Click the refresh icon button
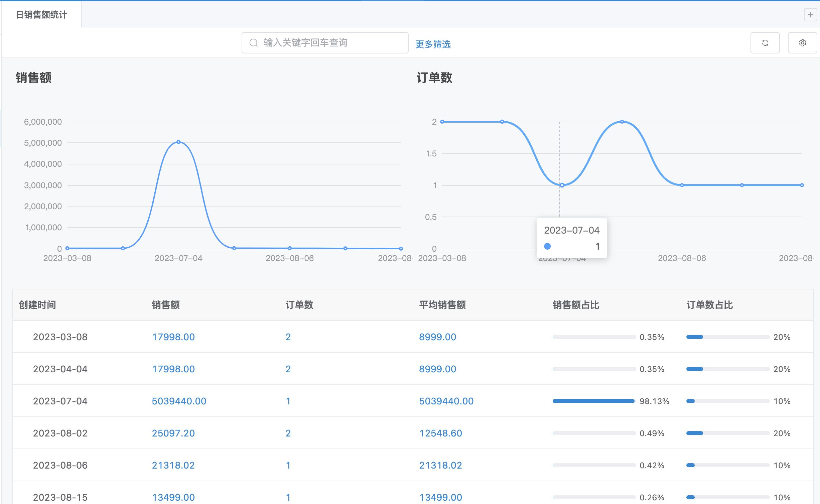This screenshot has width=820, height=504. pos(765,43)
